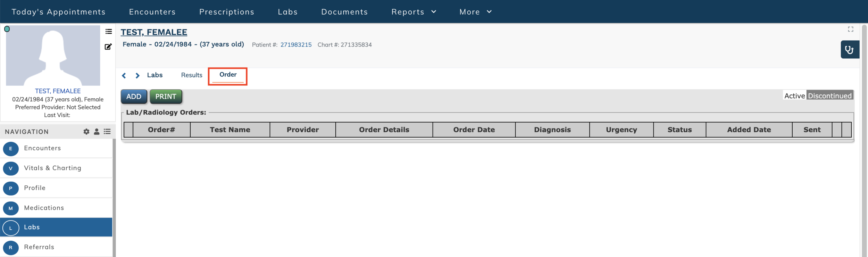
Task: Click the PRINT button
Action: (x=166, y=97)
